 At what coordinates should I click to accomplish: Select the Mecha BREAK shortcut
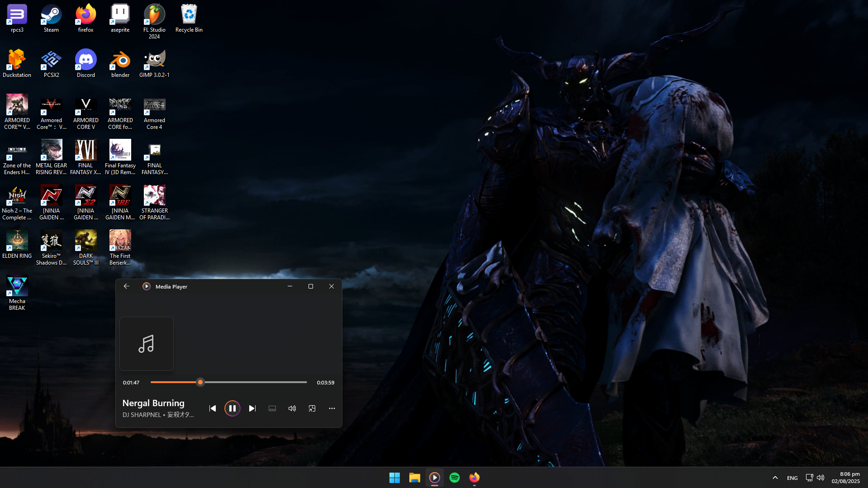[x=17, y=293]
